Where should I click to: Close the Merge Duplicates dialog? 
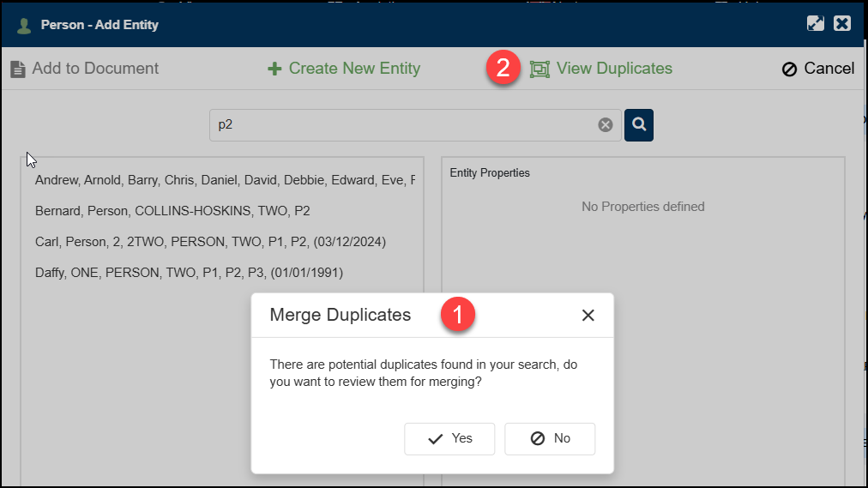(x=588, y=316)
